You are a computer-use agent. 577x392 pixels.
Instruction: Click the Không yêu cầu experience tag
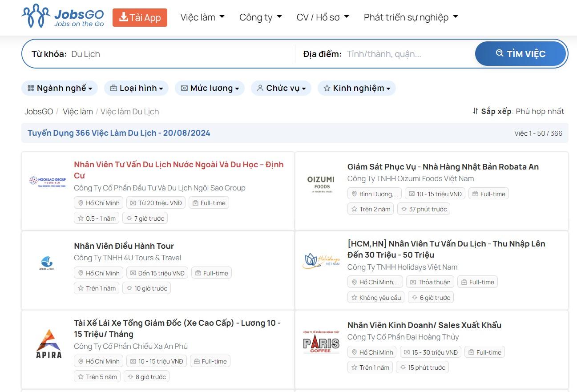(x=376, y=298)
